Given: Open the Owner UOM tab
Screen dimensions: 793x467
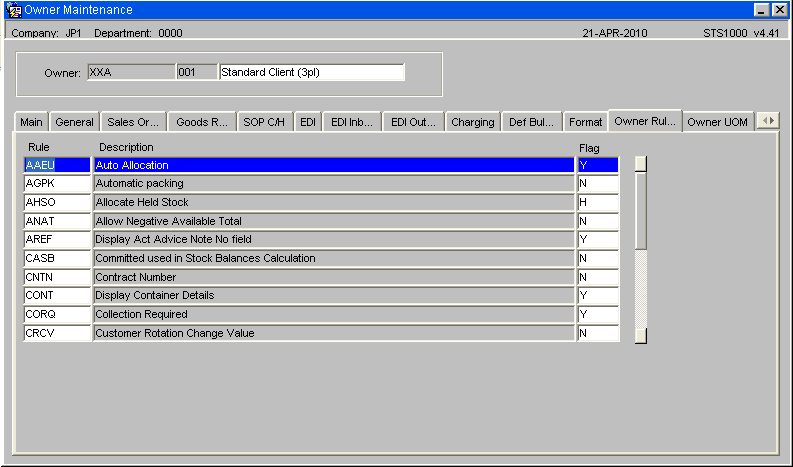Looking at the screenshot, I should 718,122.
